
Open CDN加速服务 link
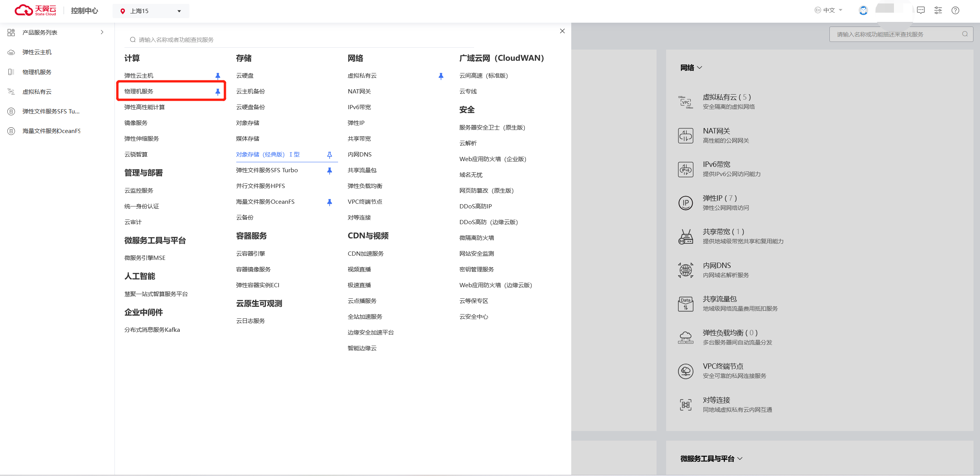coord(366,254)
